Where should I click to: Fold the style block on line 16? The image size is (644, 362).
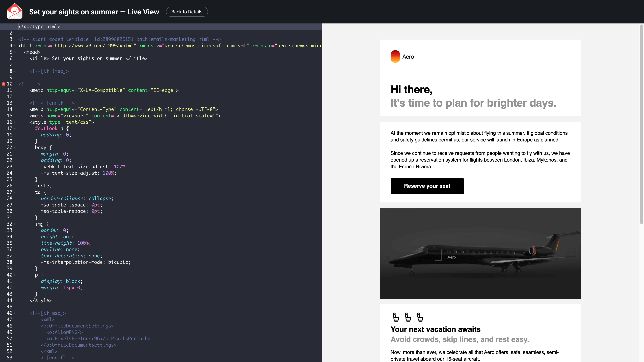tap(15, 122)
